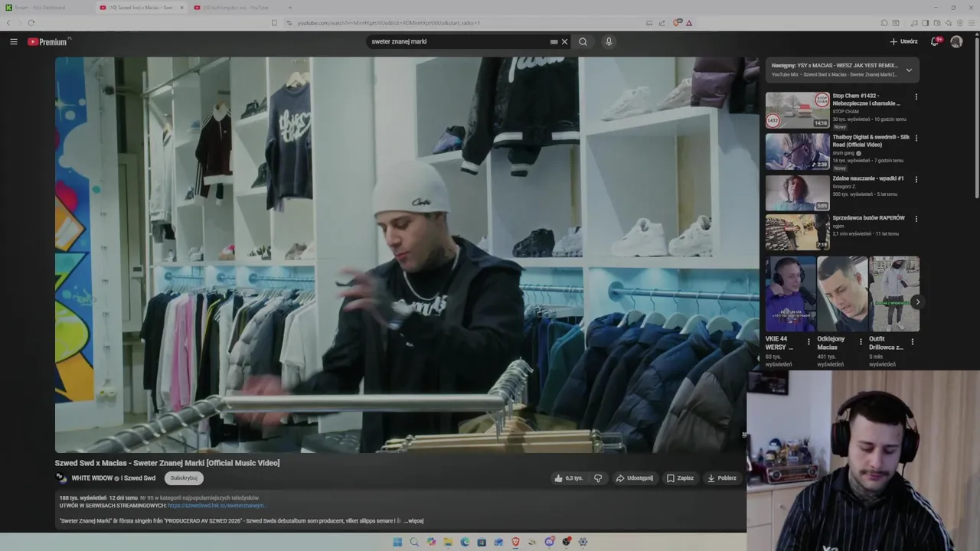Reload the page with the refresh icon
Viewport: 980px width, 551px height.
pos(31,23)
